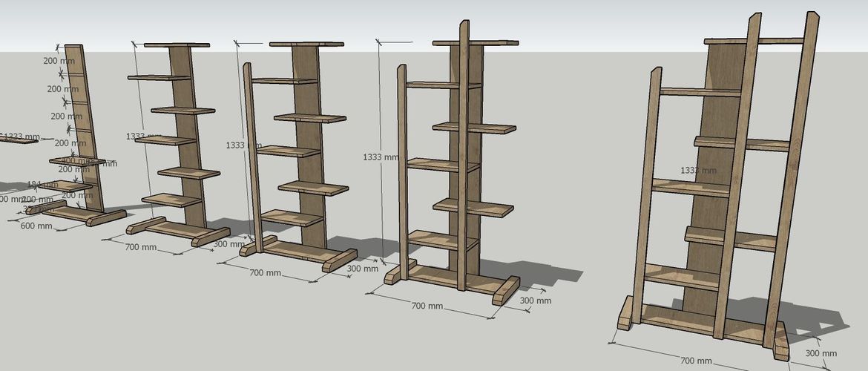This screenshot has height=371, width=868.
Task: Click topmost 200 mm label on leftmost shelf
Action: point(56,61)
